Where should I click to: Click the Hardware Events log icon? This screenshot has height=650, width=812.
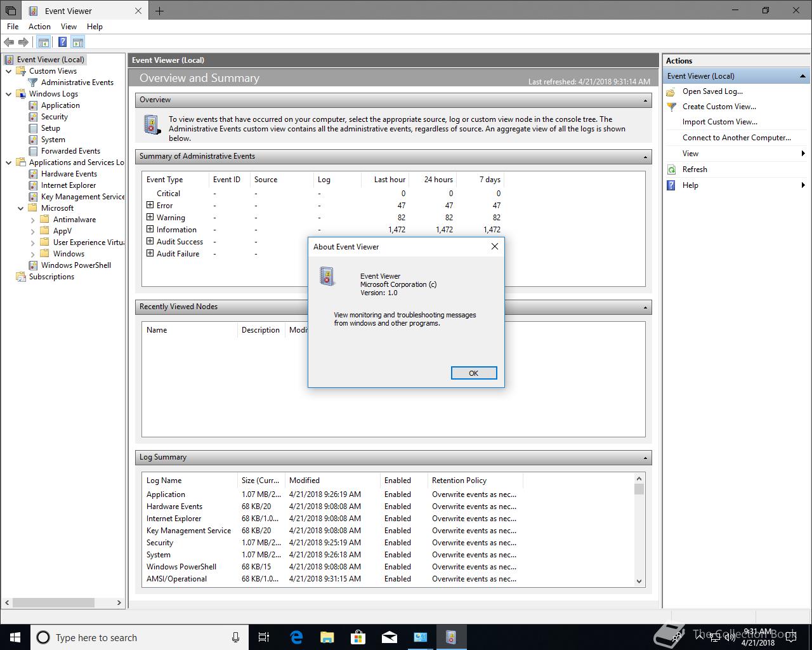coord(33,174)
